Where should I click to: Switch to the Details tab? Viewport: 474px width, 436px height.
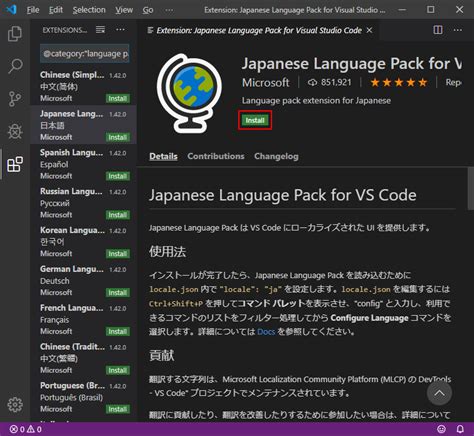click(163, 156)
